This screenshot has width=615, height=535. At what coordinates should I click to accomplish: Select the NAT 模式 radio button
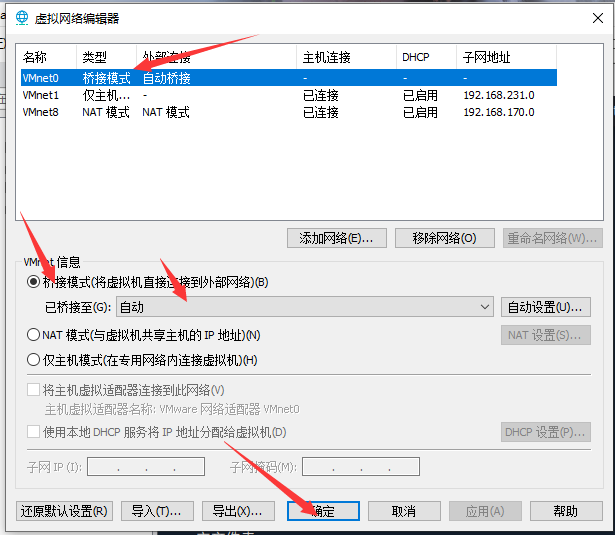click(34, 335)
